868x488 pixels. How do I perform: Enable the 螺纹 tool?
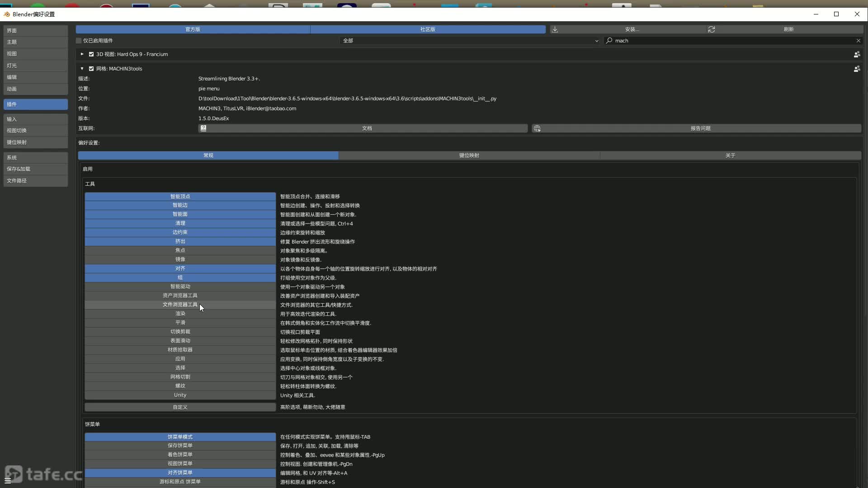coord(180,386)
